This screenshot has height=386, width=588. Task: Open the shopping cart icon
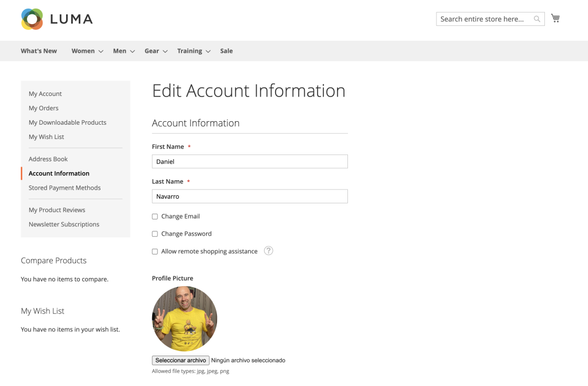coord(555,18)
